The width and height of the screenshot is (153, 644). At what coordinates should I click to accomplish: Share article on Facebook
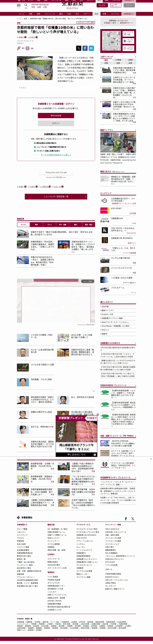point(85,48)
